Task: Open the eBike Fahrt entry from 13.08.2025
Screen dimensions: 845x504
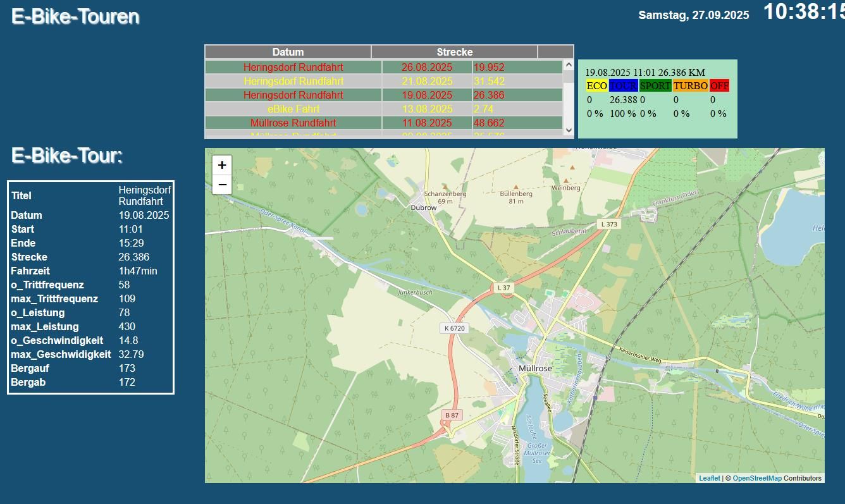Action: pos(293,109)
